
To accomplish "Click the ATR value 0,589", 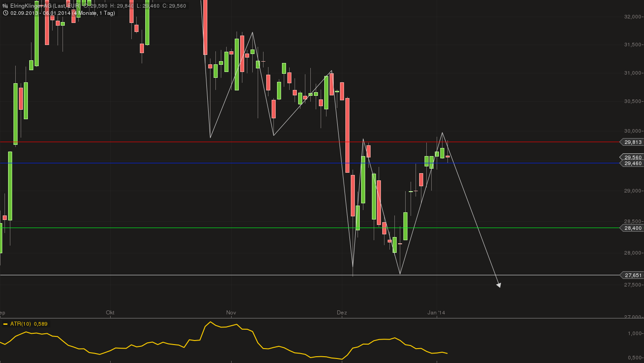I will coord(40,324).
